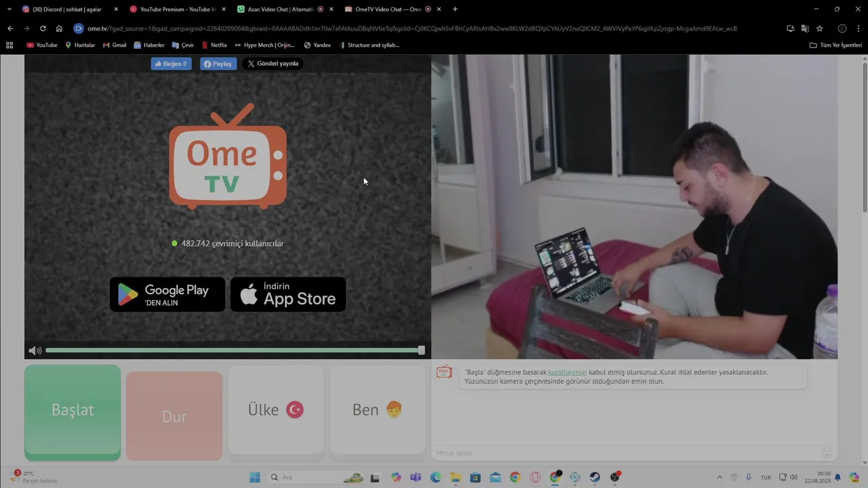Viewport: 868px width, 488px height.
Task: Open Microsoft Store from the taskbar
Action: coord(475,477)
